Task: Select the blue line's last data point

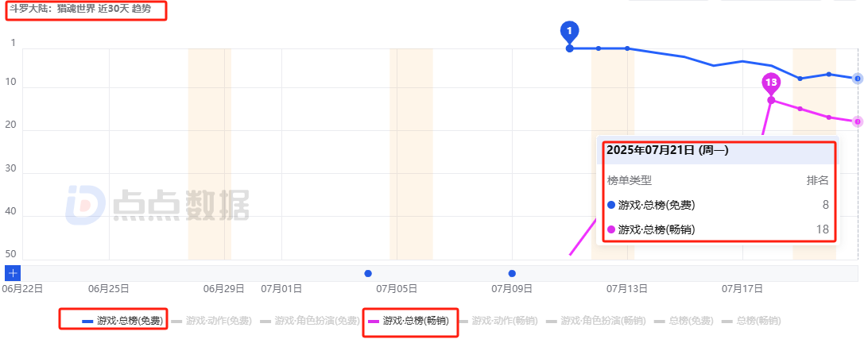Action: (x=857, y=79)
